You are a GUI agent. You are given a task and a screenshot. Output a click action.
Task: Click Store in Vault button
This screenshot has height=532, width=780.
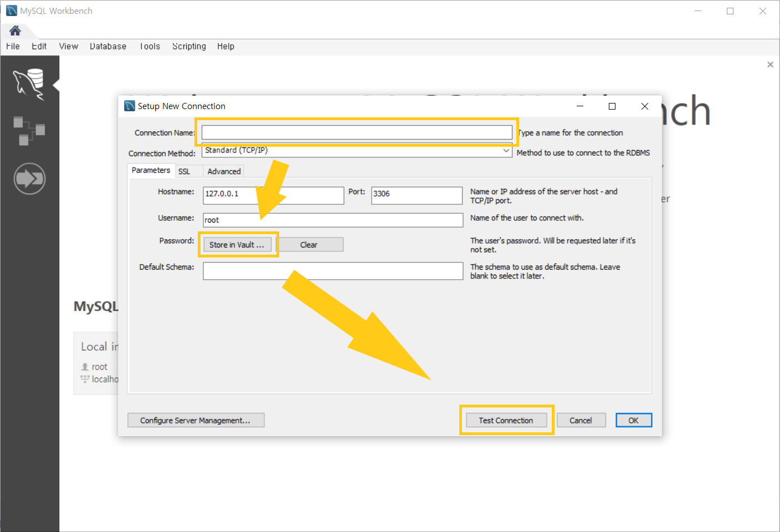pyautogui.click(x=237, y=245)
